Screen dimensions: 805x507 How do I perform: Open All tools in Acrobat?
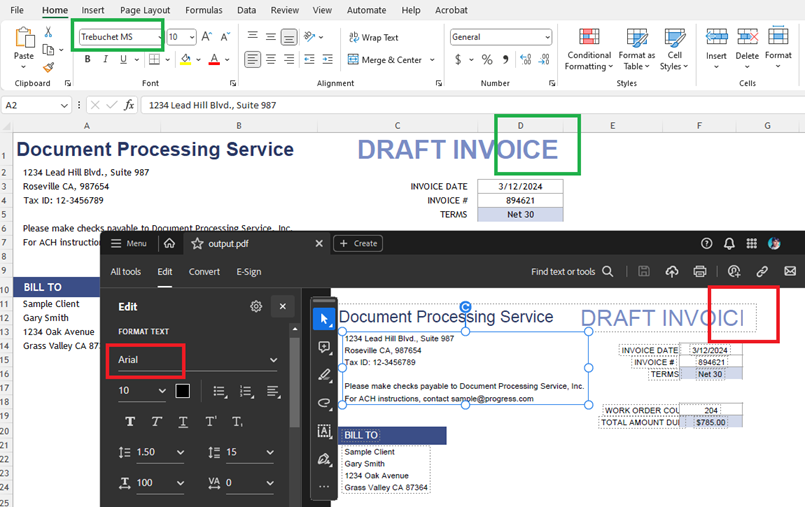tap(126, 272)
